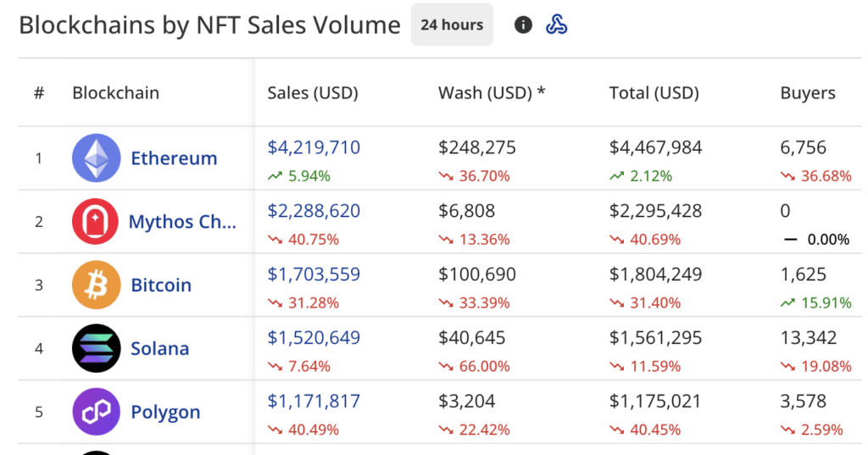Click the info circle icon beside 24 hours

pyautogui.click(x=523, y=25)
